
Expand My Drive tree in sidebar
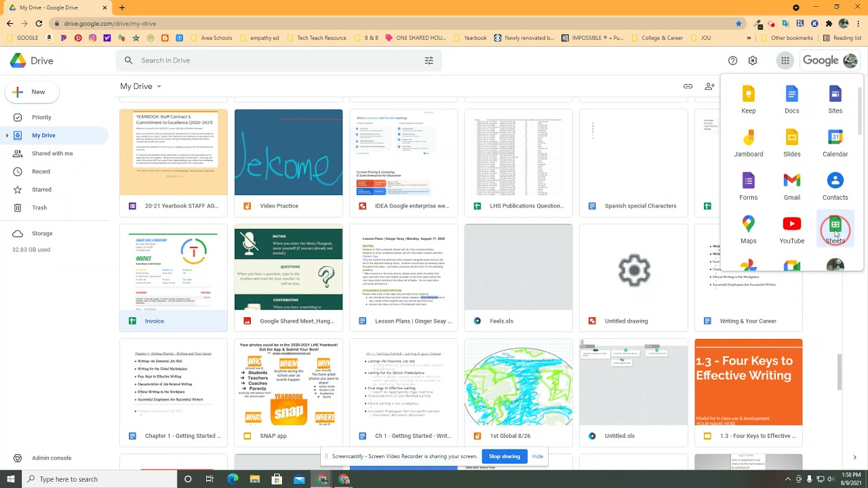click(x=7, y=136)
